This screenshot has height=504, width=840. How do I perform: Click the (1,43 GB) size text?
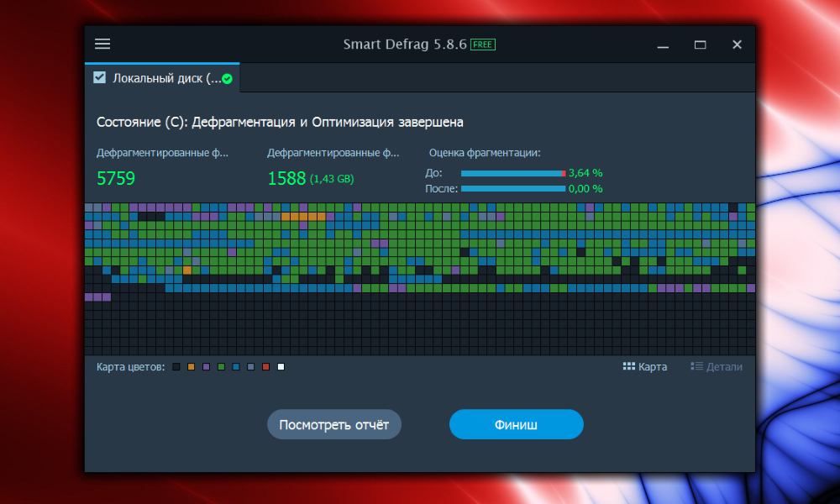332,179
